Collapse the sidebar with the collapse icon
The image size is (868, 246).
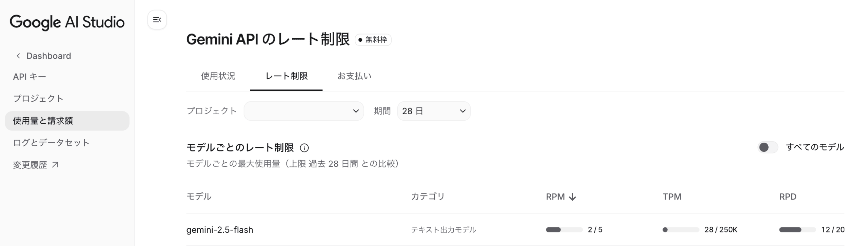157,20
